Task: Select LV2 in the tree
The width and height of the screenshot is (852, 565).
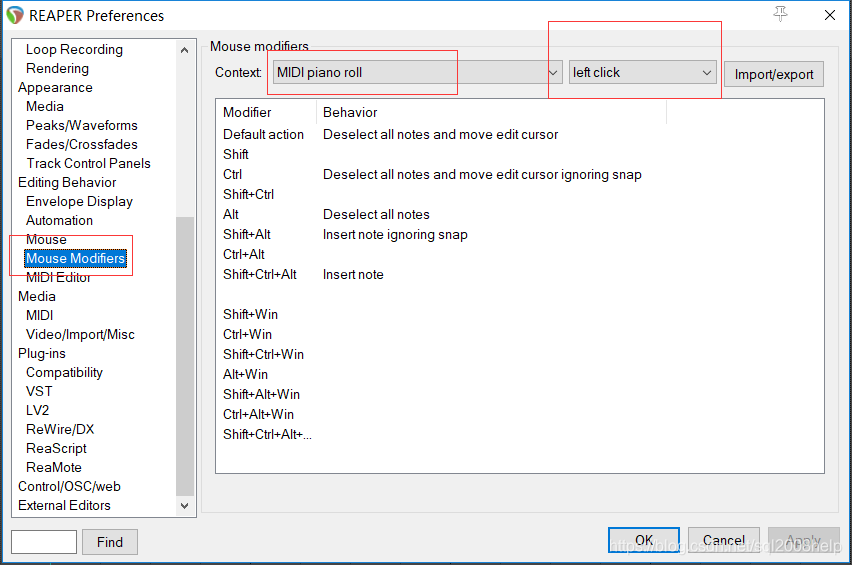Action: [37, 411]
